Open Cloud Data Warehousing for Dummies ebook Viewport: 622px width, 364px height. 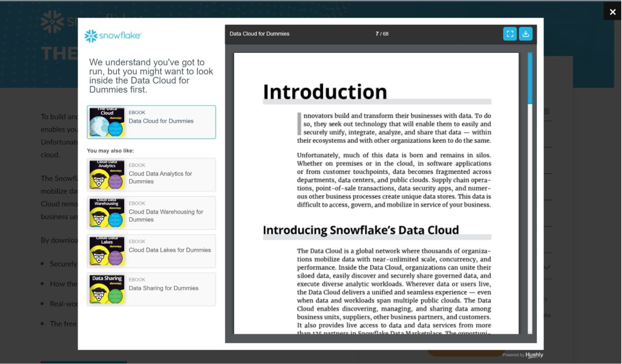151,213
